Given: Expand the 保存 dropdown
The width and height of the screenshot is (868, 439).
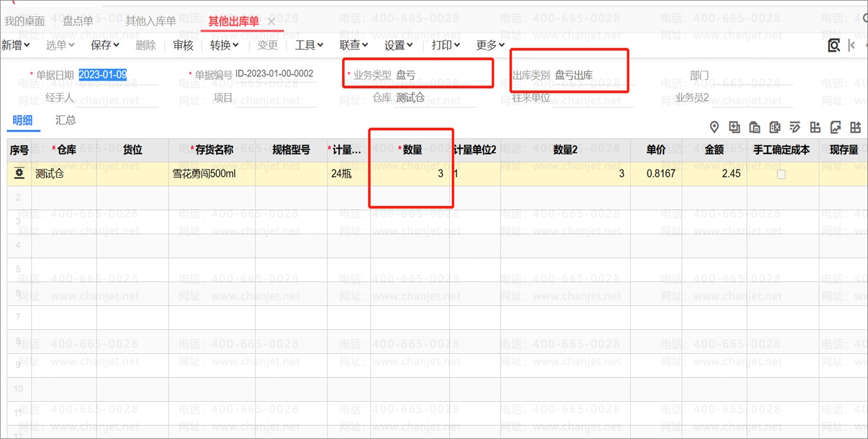Looking at the screenshot, I should coord(105,45).
